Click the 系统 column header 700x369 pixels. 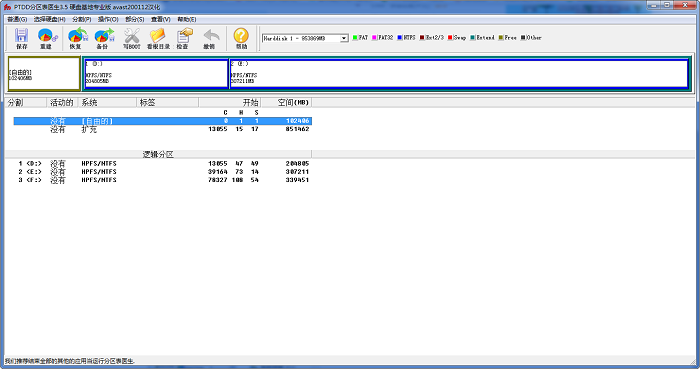click(107, 103)
